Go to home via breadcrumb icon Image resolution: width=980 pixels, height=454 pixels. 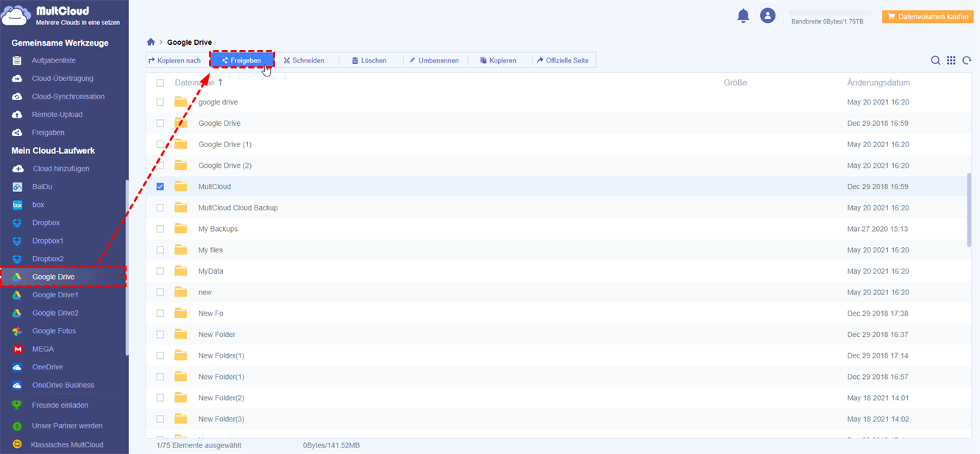[x=151, y=42]
